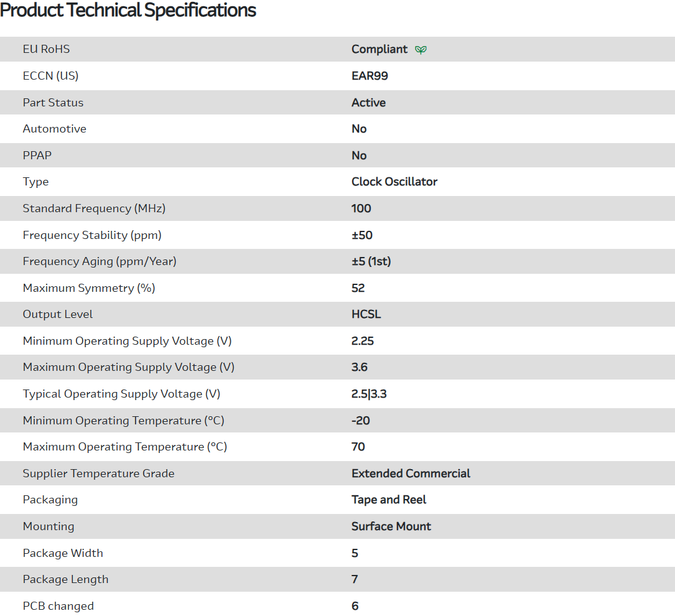Click the 3.6 maximum supply voltage value

(x=360, y=367)
